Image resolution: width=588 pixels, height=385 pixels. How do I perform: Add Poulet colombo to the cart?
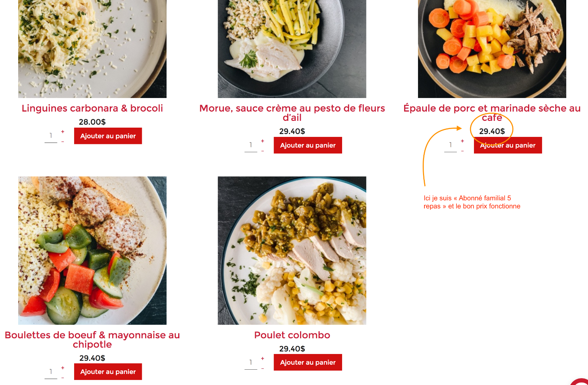308,363
